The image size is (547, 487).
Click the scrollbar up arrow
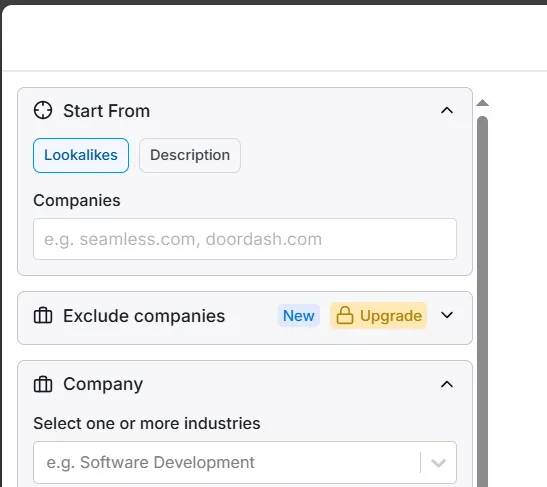click(482, 103)
